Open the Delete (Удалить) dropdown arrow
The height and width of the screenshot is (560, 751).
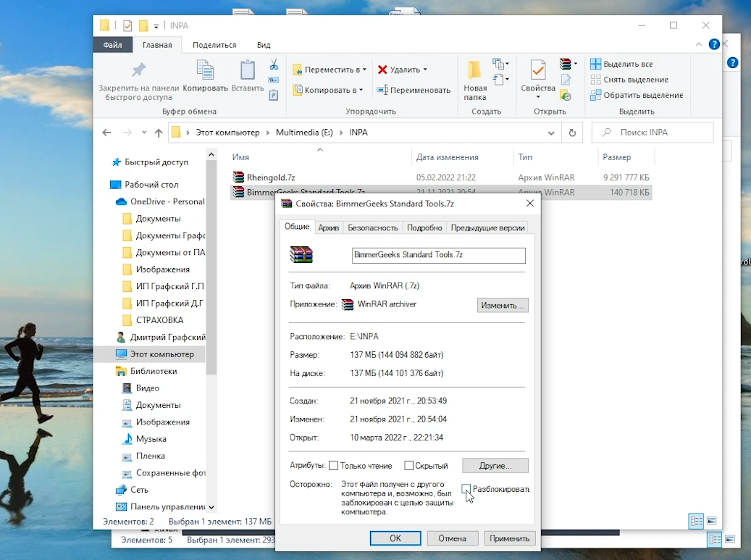coord(425,70)
